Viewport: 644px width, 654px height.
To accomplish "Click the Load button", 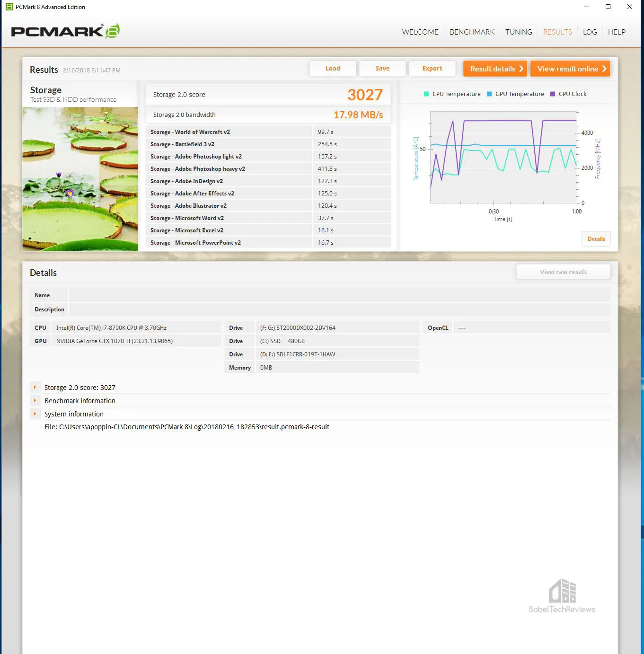I will click(x=333, y=69).
